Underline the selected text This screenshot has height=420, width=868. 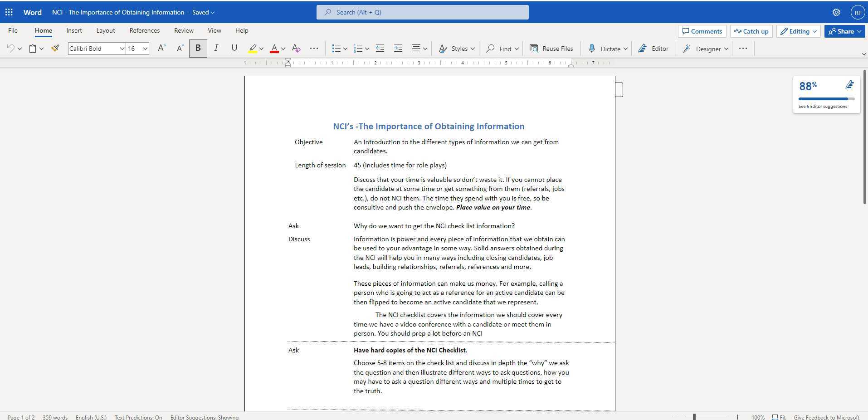(x=234, y=48)
